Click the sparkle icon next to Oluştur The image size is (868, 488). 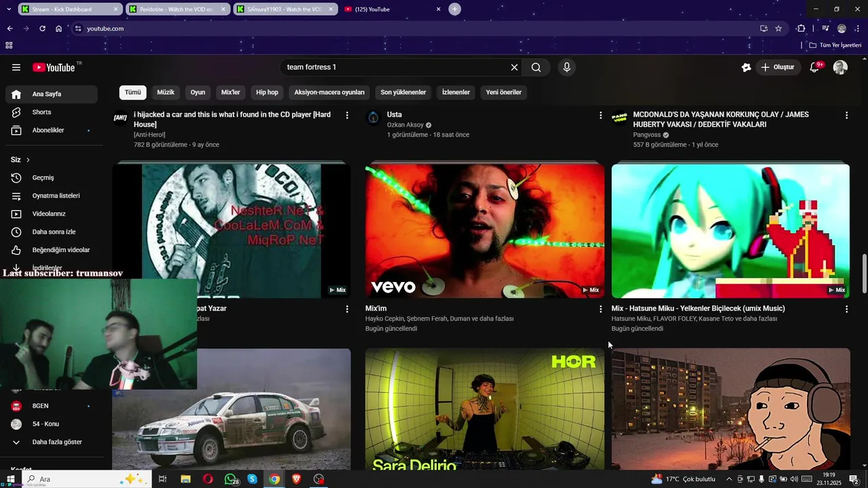746,67
